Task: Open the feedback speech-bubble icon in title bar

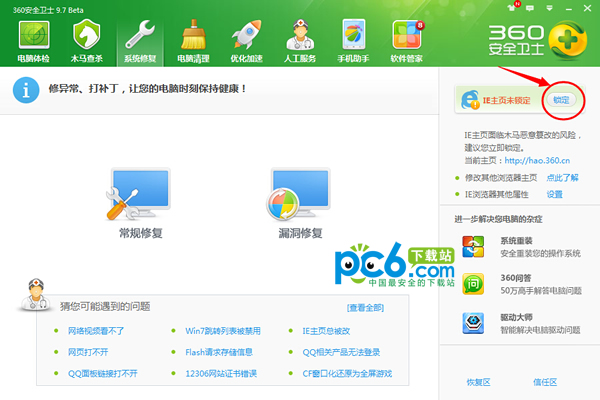Action: (530, 8)
